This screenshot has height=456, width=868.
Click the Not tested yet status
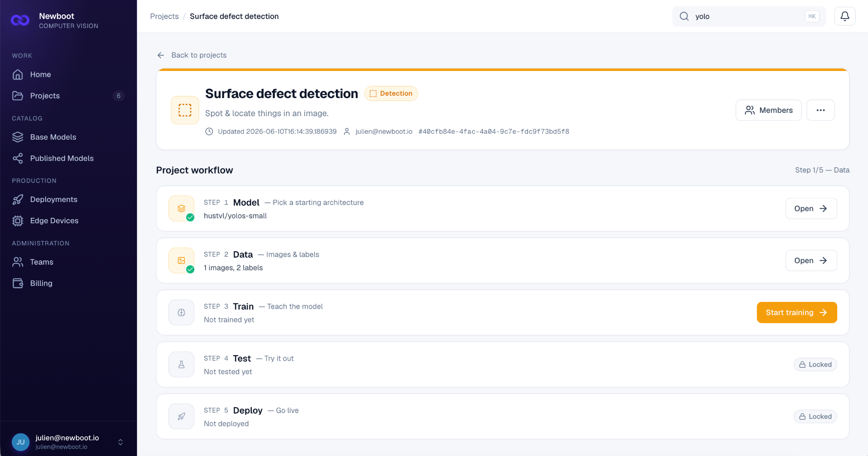point(228,372)
